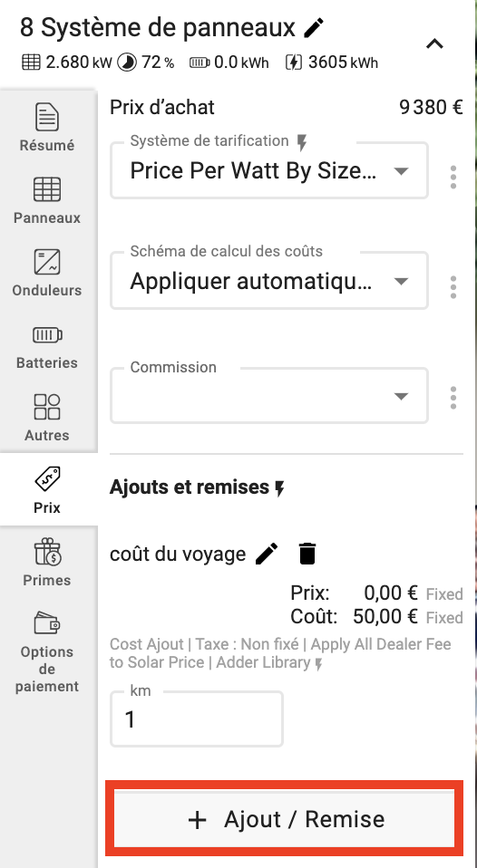The height and width of the screenshot is (868, 477).
Task: Edit the system name with pencil icon
Action: (x=314, y=27)
